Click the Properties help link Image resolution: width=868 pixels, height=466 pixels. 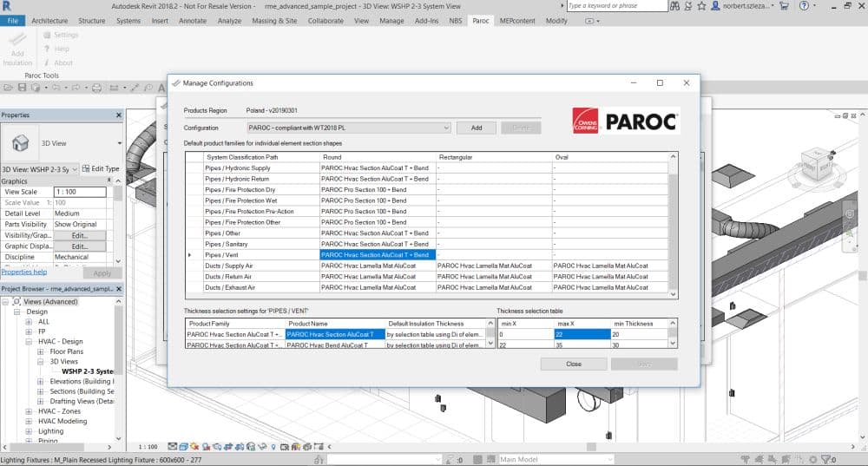23,272
